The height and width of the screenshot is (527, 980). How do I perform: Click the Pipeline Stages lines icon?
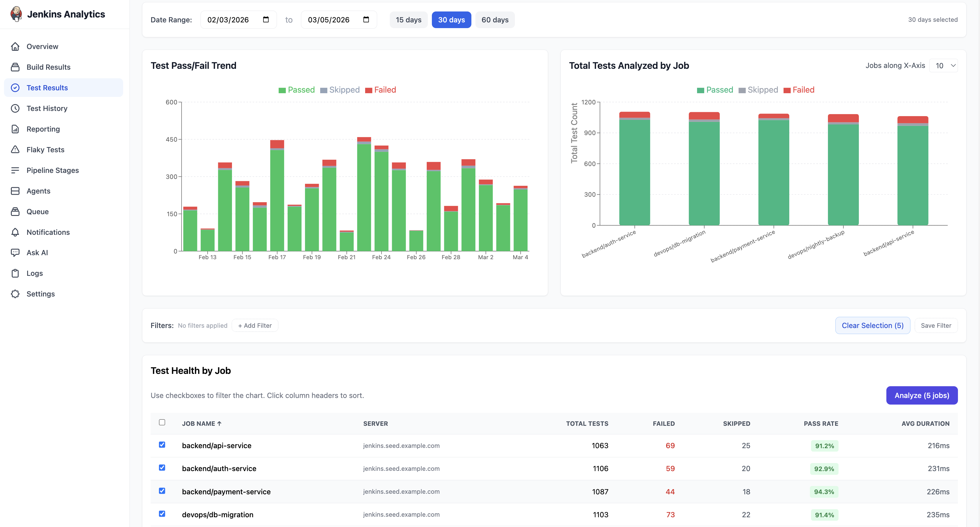(x=15, y=170)
